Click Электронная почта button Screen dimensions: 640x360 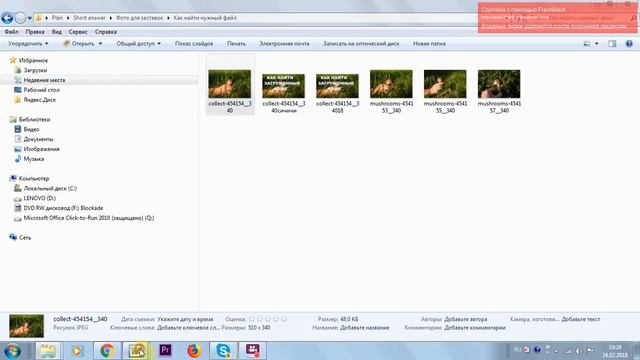284,43
